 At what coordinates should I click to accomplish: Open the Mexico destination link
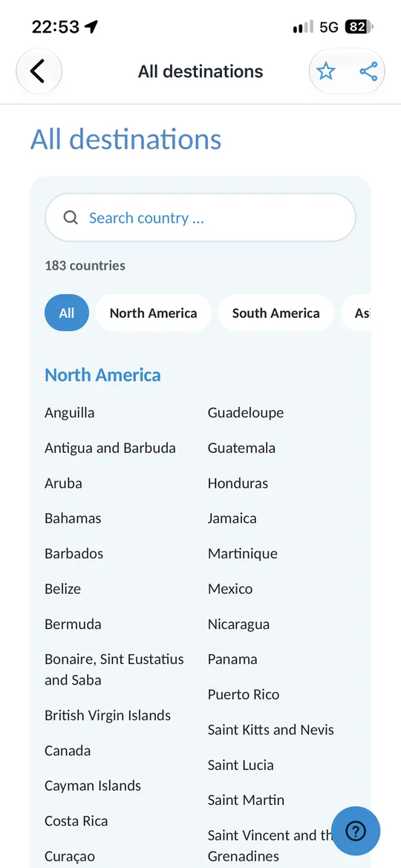230,589
